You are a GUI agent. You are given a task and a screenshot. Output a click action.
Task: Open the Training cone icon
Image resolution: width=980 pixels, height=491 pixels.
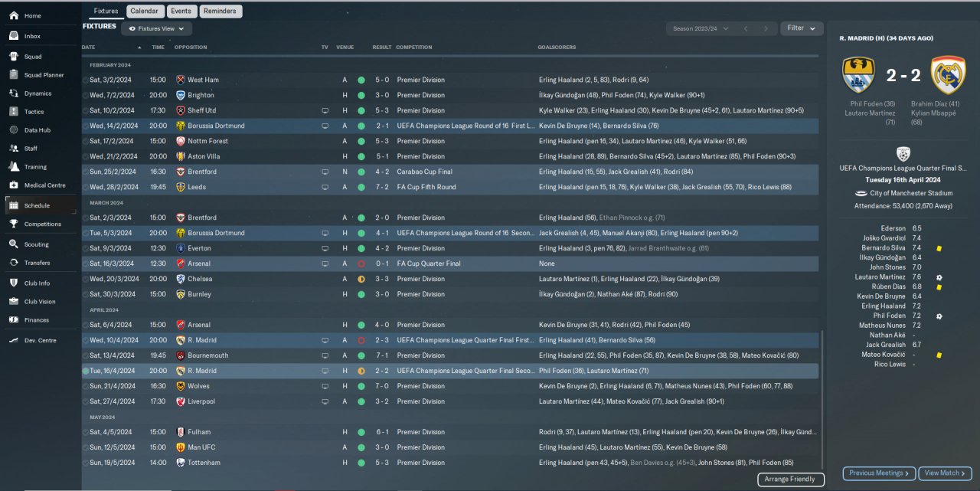pyautogui.click(x=14, y=166)
